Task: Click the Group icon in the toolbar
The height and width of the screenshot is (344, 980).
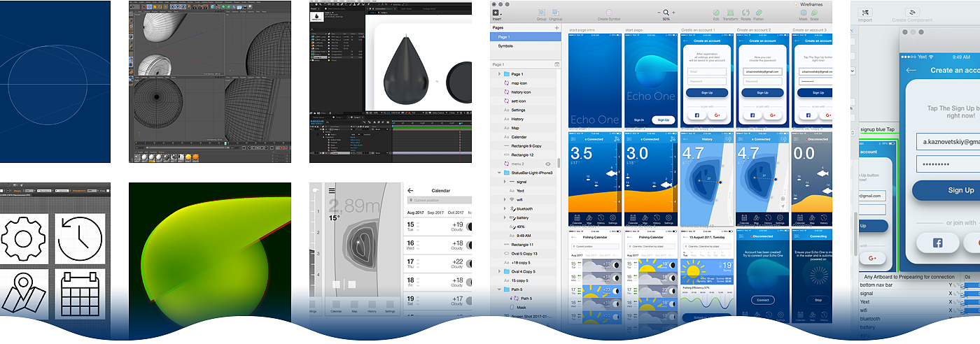Action: tap(541, 13)
